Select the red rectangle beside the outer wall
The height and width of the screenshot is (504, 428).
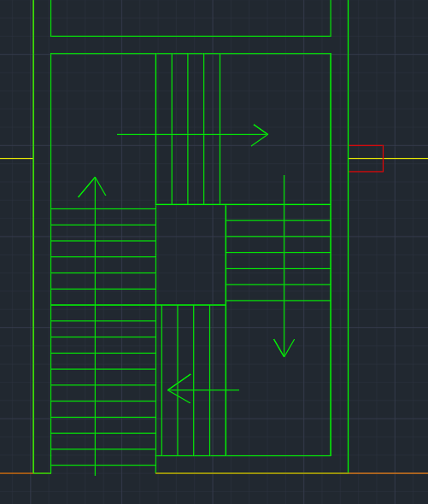(366, 159)
